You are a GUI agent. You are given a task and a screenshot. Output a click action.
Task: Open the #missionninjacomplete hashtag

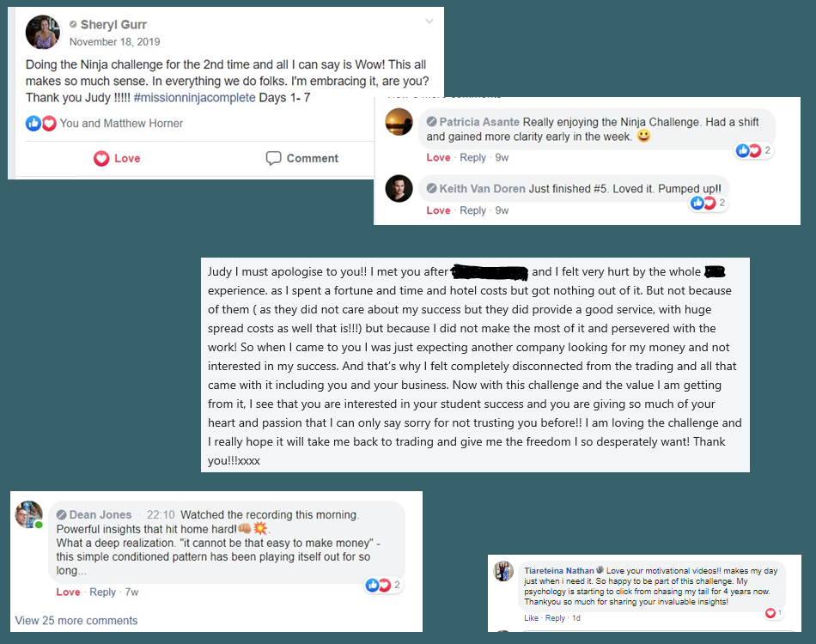point(194,97)
